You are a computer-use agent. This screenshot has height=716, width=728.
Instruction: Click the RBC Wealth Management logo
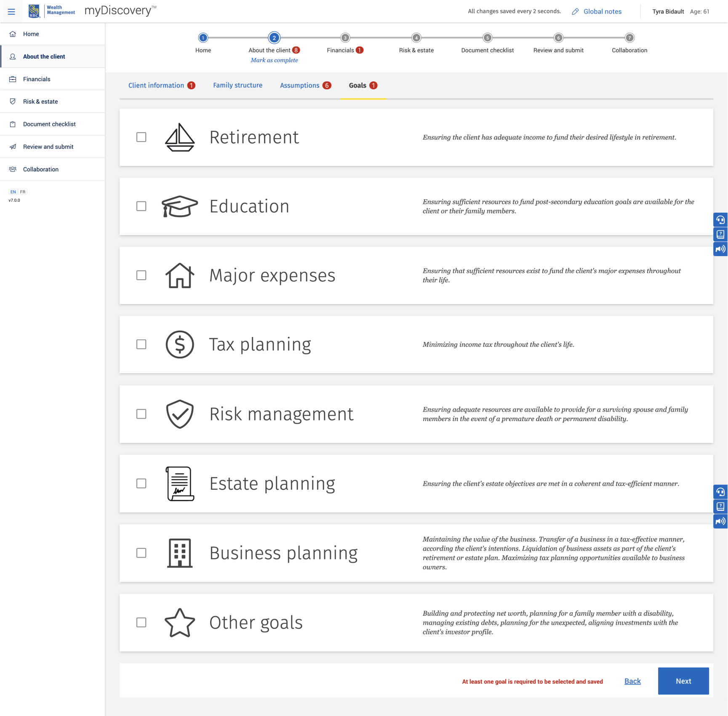[52, 11]
